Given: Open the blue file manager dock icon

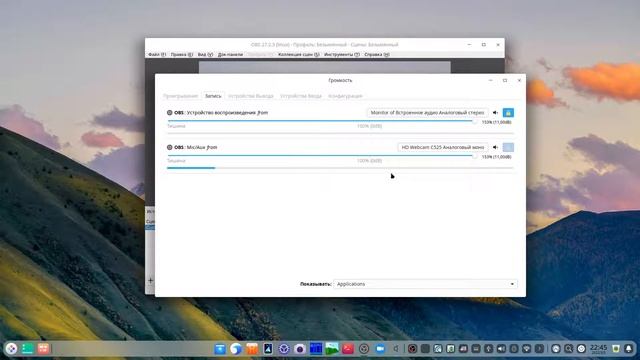Looking at the screenshot, I should point(220,349).
